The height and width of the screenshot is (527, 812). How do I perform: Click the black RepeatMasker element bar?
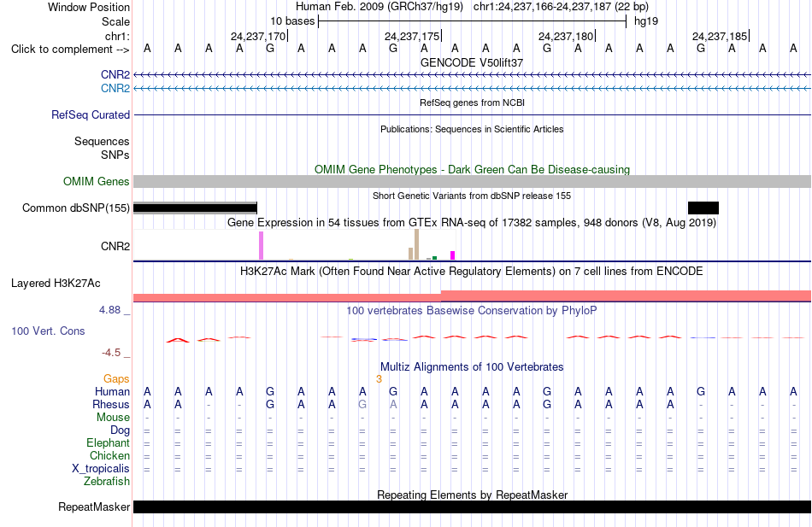(x=473, y=507)
